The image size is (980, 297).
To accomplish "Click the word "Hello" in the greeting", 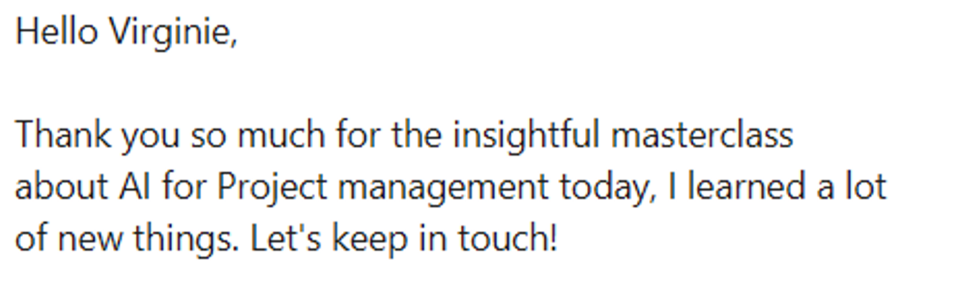I will point(56,32).
